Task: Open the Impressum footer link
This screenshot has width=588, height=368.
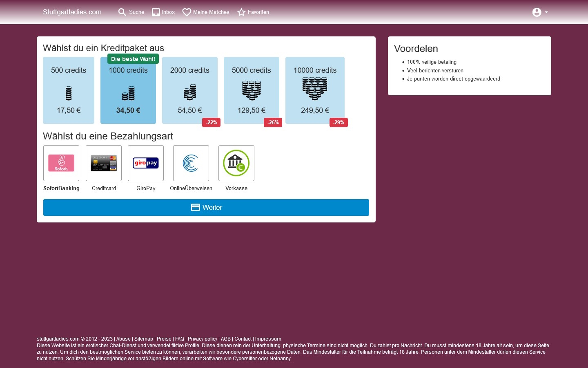Action: [x=268, y=339]
